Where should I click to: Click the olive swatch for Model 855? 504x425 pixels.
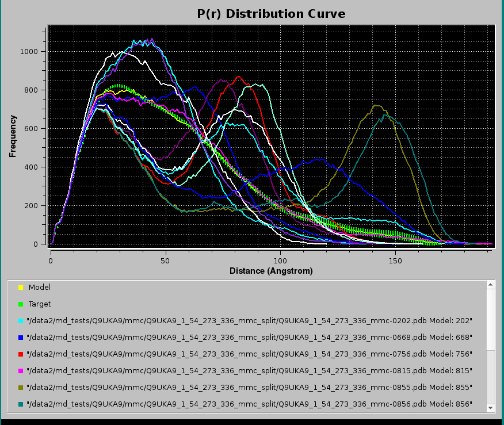point(21,388)
